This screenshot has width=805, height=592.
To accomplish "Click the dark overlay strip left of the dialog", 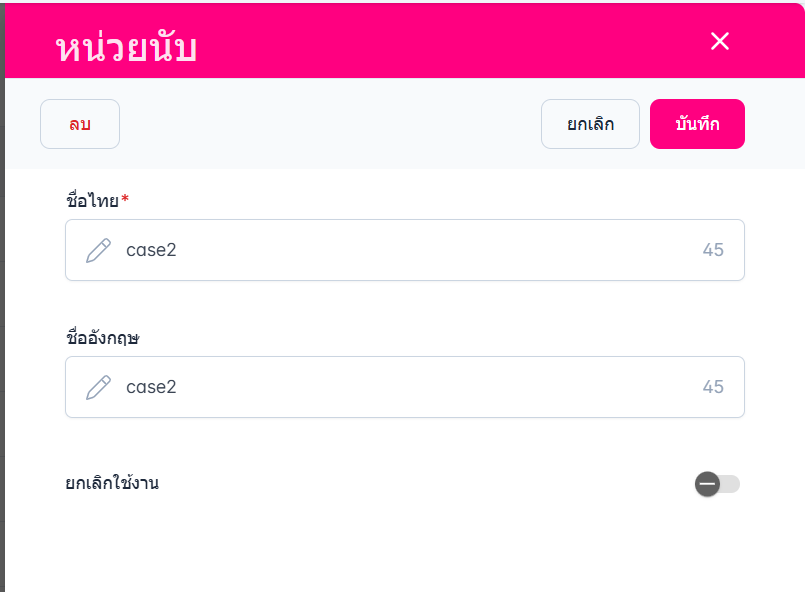I will [x=2, y=350].
